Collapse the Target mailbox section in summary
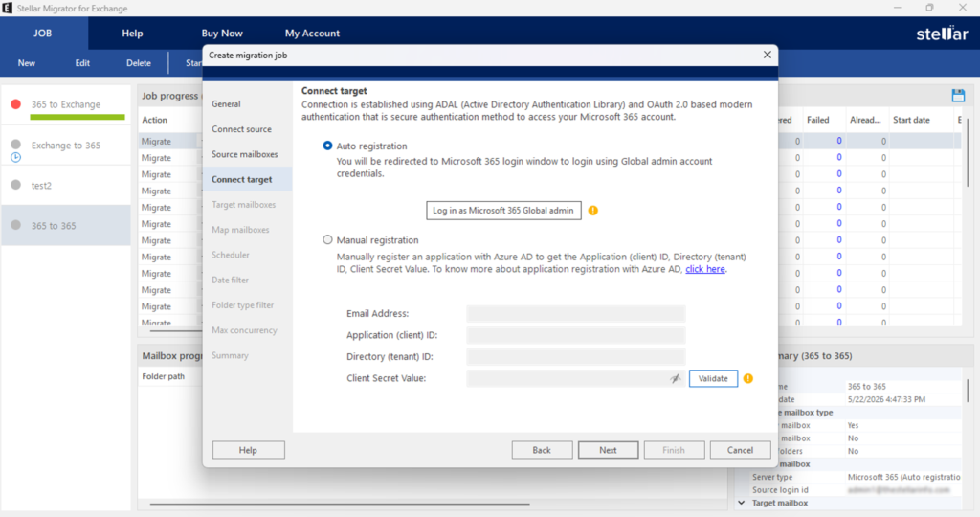980x517 pixels. tap(742, 503)
